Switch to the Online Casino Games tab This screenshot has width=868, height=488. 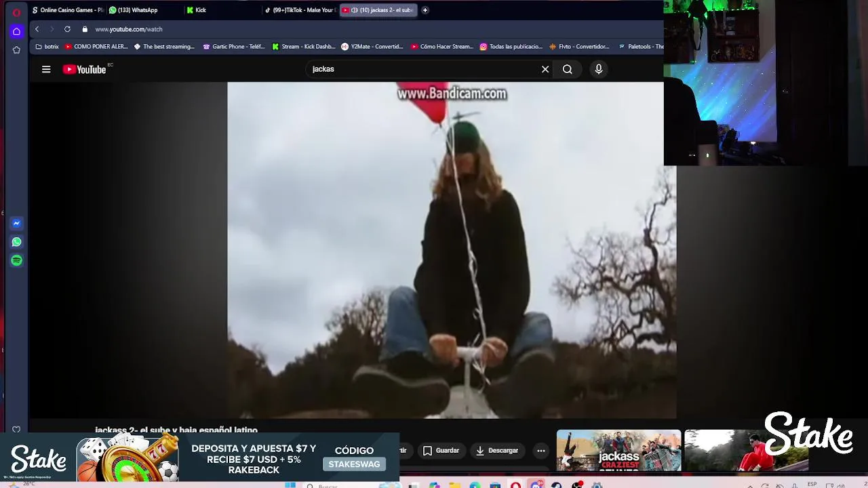[67, 10]
